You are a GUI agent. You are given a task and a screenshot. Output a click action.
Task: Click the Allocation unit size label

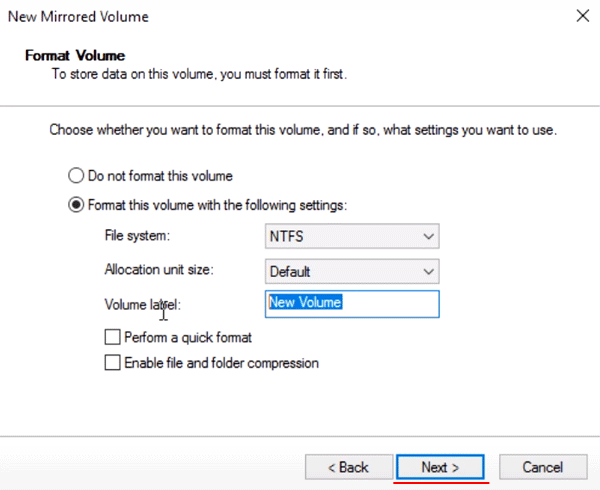click(x=159, y=270)
